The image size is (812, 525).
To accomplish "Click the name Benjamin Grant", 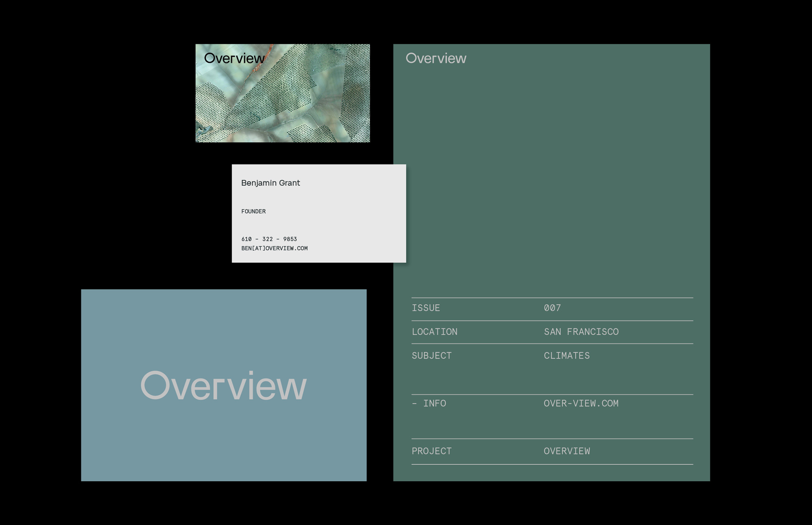I will [270, 183].
